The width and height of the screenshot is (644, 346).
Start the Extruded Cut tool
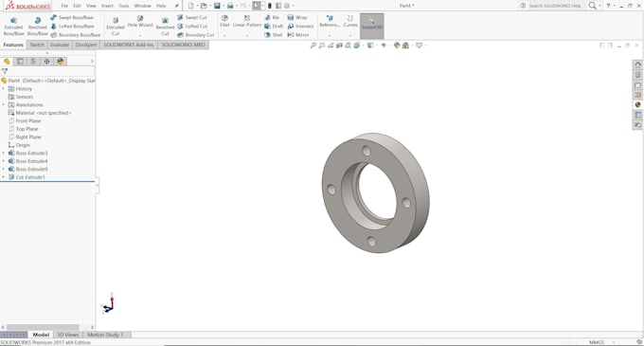coord(116,27)
